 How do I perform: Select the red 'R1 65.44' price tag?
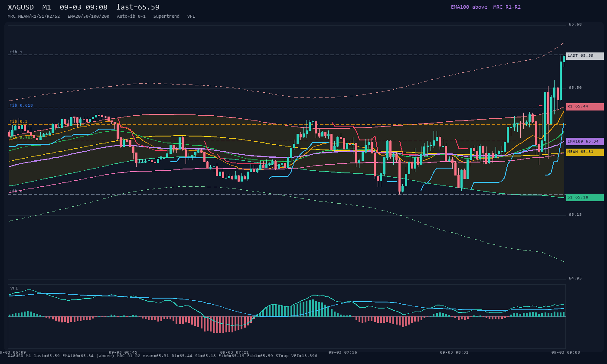(x=585, y=107)
